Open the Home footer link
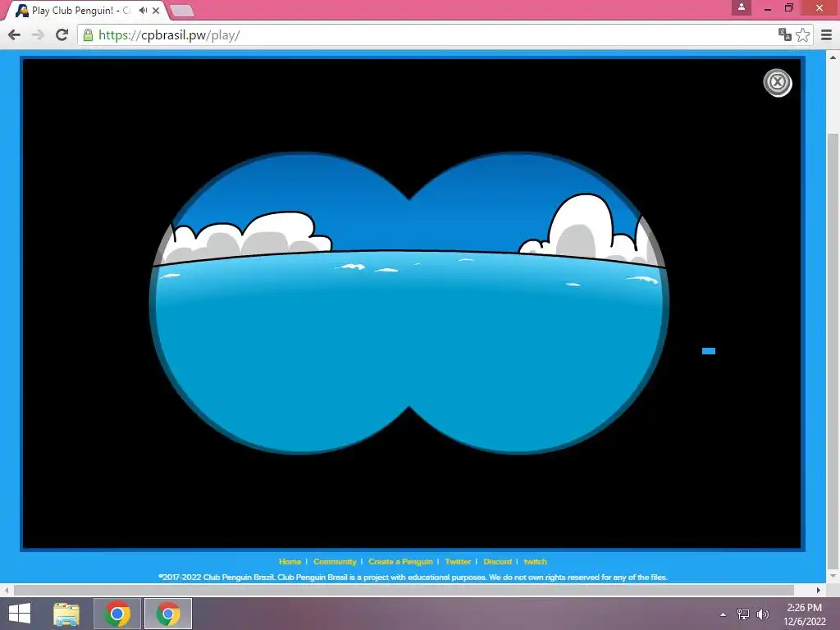This screenshot has width=840, height=630. pos(290,561)
